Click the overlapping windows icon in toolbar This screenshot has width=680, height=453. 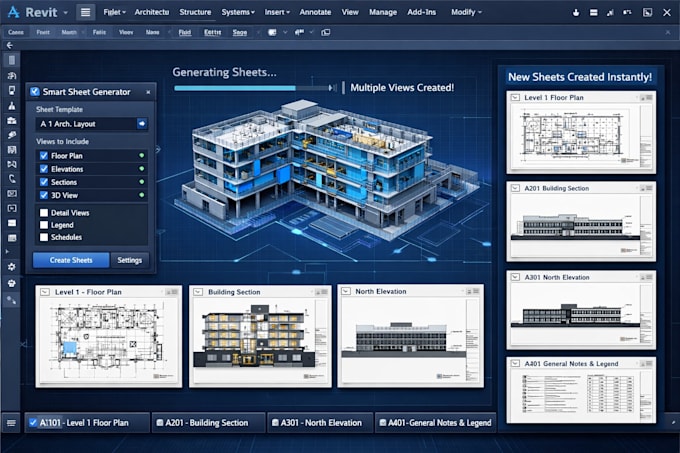point(326,33)
